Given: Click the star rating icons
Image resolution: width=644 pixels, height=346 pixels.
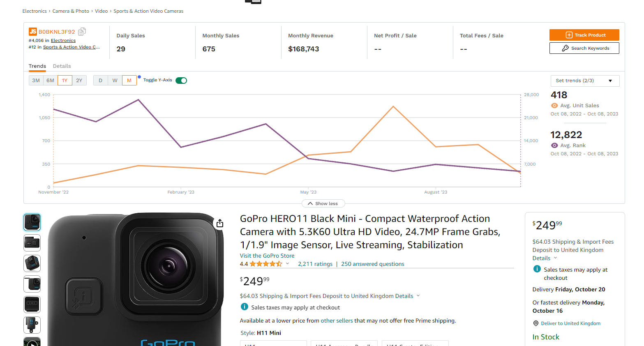Looking at the screenshot, I should (265, 264).
